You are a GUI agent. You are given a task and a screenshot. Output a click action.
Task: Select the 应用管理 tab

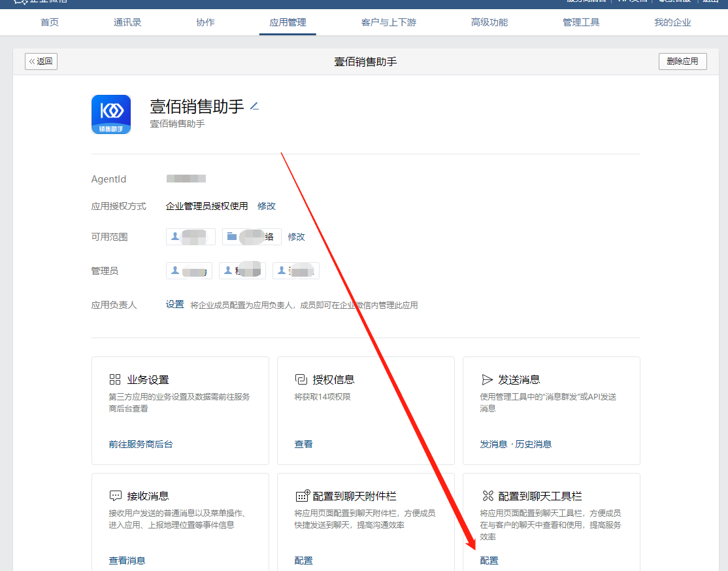click(x=288, y=22)
